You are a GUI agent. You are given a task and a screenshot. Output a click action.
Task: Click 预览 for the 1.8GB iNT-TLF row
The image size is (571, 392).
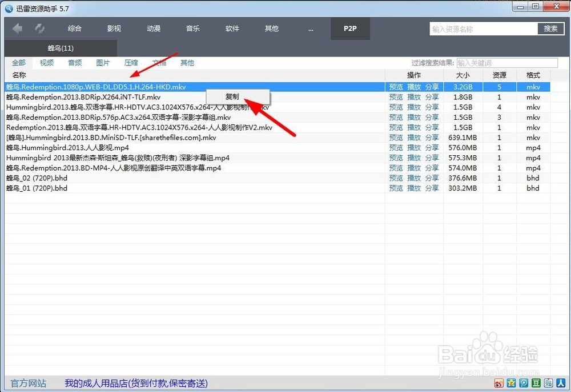(396, 97)
